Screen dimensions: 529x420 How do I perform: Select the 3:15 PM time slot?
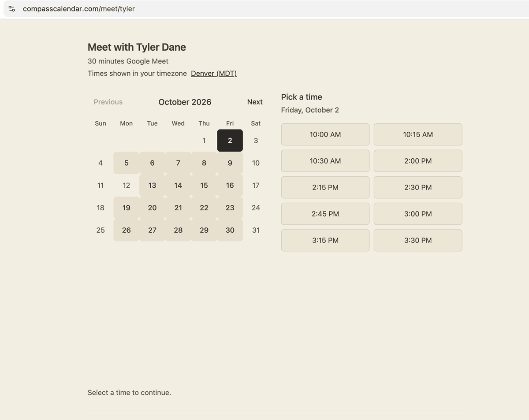pyautogui.click(x=325, y=240)
